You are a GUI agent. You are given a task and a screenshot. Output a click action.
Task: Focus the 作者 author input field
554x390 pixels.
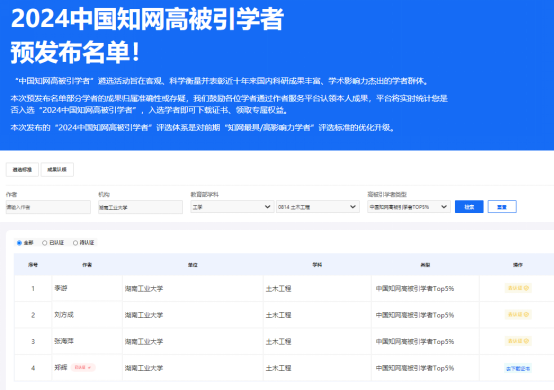(x=48, y=207)
